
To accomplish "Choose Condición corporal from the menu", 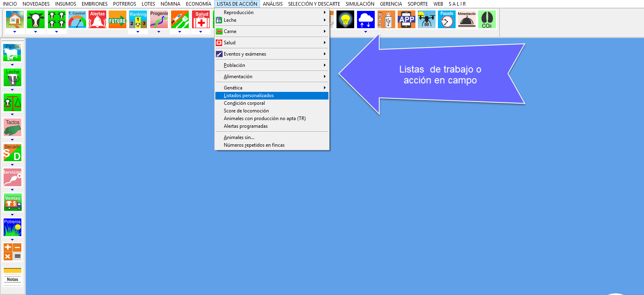I will point(244,103).
